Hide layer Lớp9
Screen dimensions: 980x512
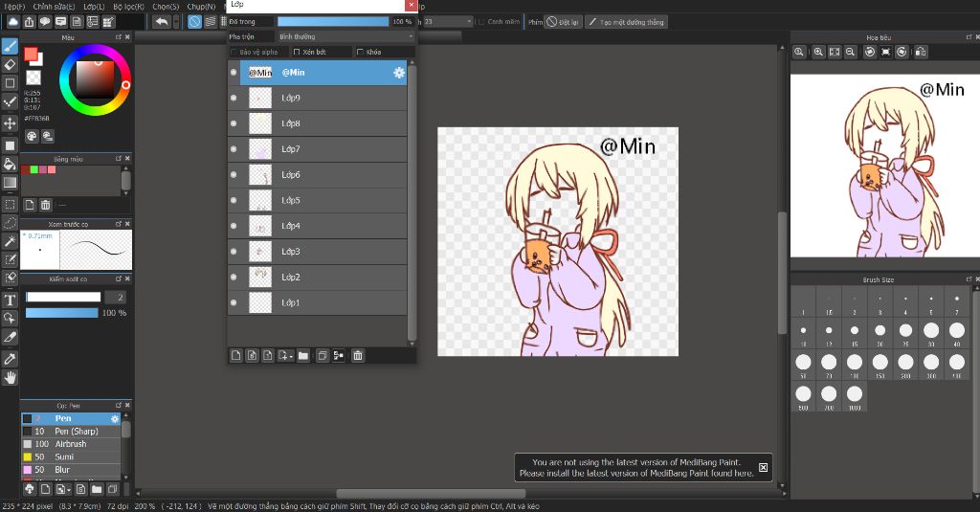click(x=234, y=99)
